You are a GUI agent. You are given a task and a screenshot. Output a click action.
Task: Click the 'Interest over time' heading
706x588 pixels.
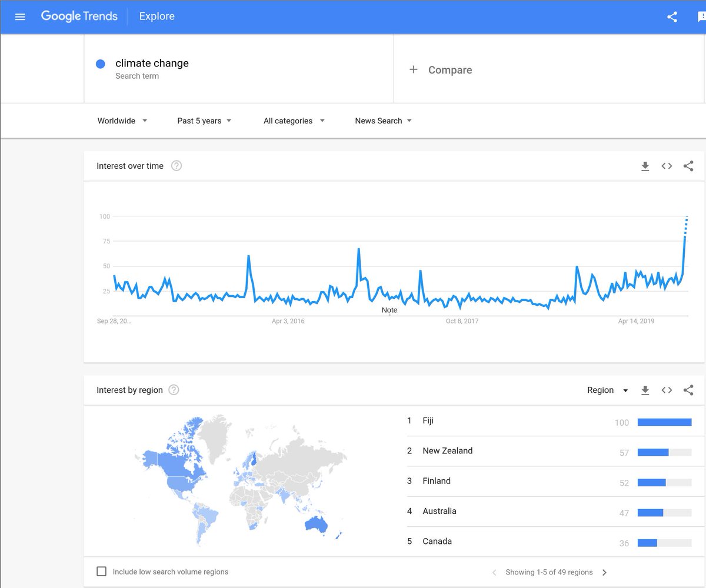point(130,166)
